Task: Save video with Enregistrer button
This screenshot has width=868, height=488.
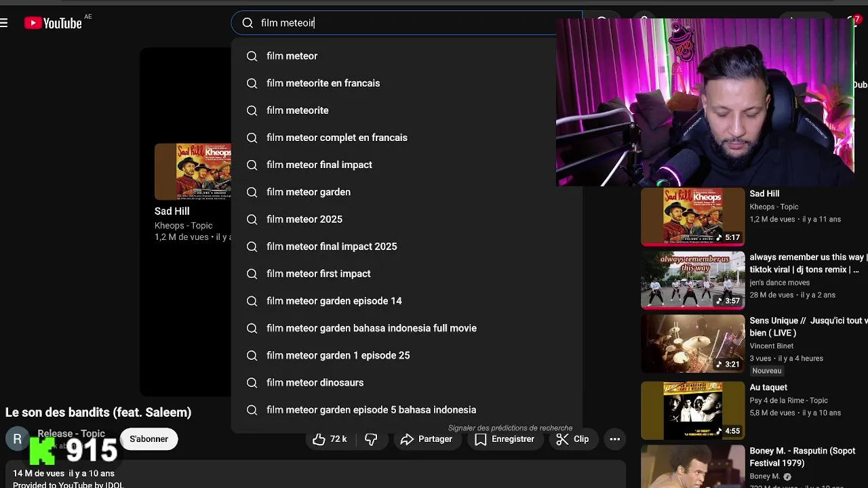Action: (x=505, y=439)
